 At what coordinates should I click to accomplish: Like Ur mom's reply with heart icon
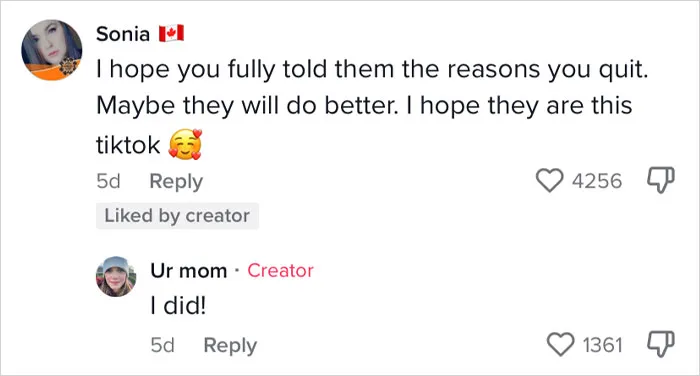[561, 345]
